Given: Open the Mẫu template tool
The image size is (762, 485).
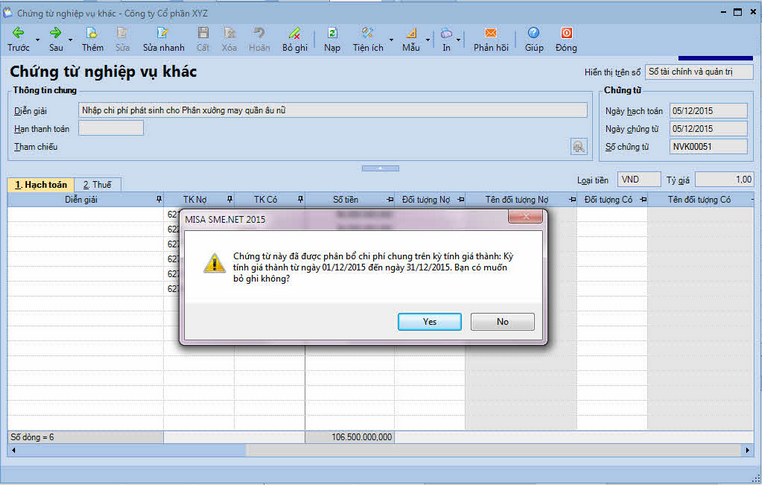Looking at the screenshot, I should (x=411, y=39).
